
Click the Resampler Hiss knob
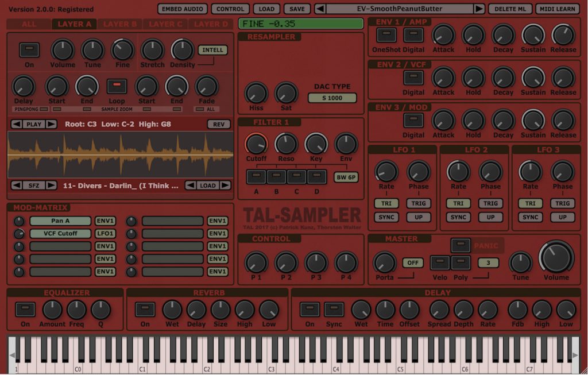[x=256, y=94]
